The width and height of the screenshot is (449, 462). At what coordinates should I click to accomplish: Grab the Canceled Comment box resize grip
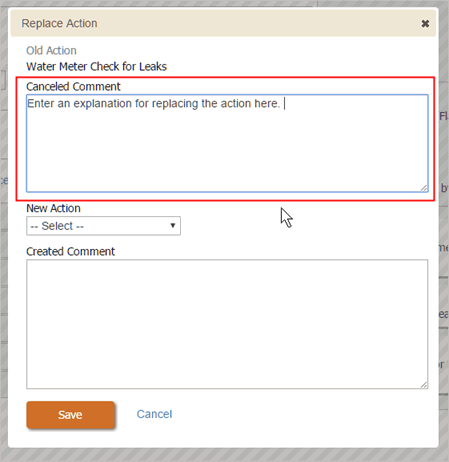[424, 188]
